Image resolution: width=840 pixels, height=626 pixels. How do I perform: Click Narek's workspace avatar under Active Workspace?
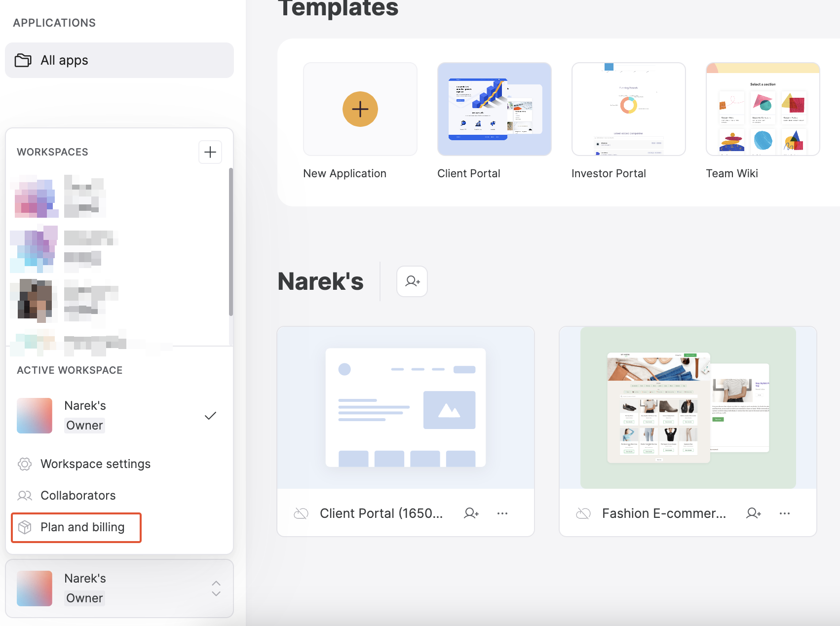coord(34,415)
